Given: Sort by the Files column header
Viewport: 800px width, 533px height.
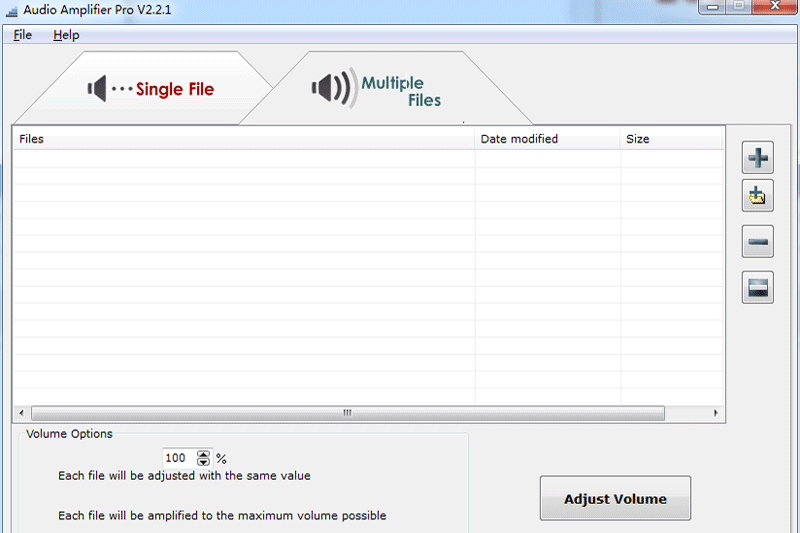Looking at the screenshot, I should 240,139.
